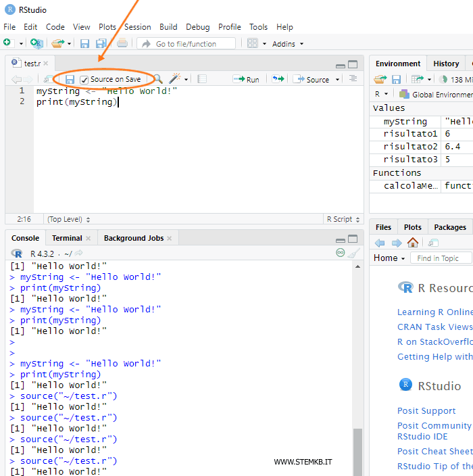The width and height of the screenshot is (473, 476).
Task: Uncheck the Source on Save checkbox
Action: pos(84,80)
